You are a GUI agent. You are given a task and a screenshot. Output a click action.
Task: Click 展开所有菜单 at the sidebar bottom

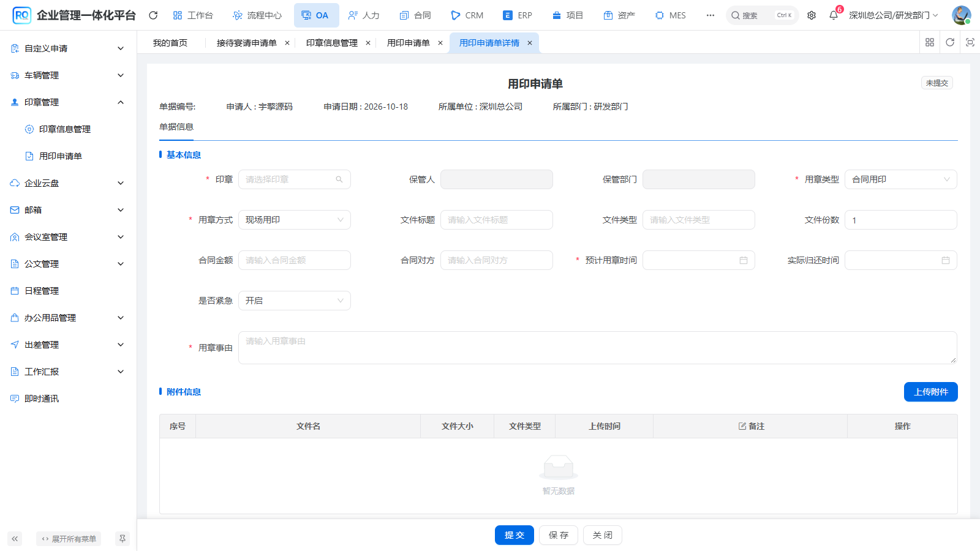click(x=69, y=539)
